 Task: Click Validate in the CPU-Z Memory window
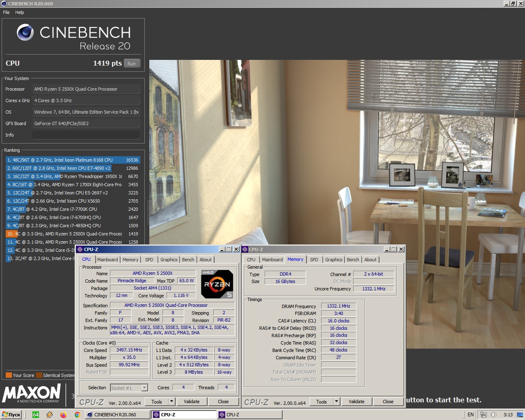(356, 402)
